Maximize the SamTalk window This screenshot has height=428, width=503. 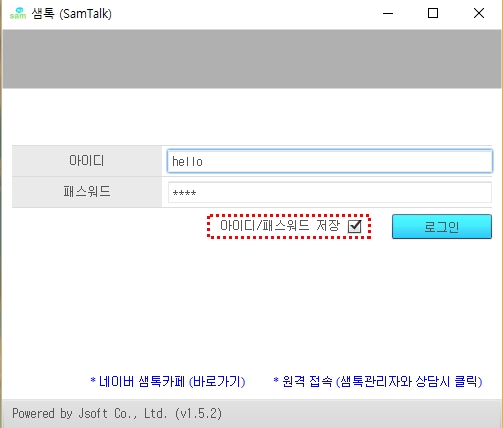pyautogui.click(x=433, y=13)
